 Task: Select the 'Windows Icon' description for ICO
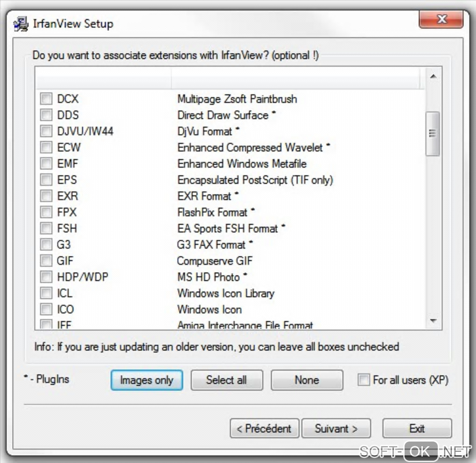pyautogui.click(x=210, y=310)
